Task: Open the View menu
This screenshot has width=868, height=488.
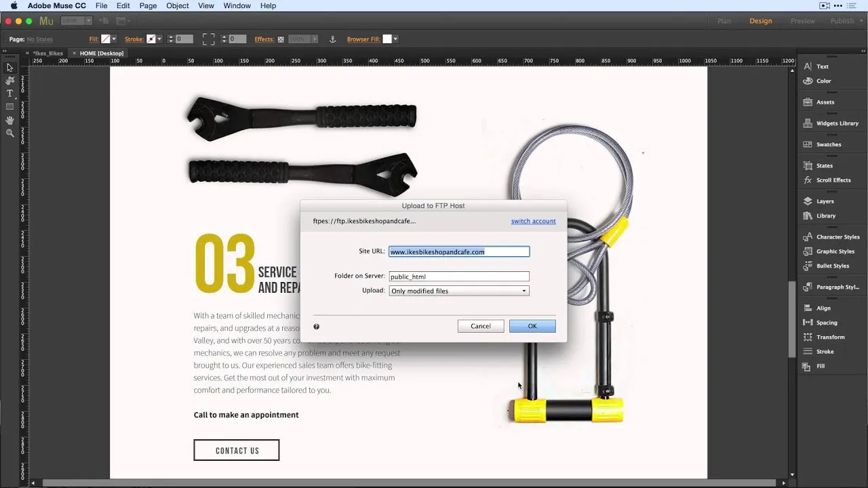Action: point(206,5)
